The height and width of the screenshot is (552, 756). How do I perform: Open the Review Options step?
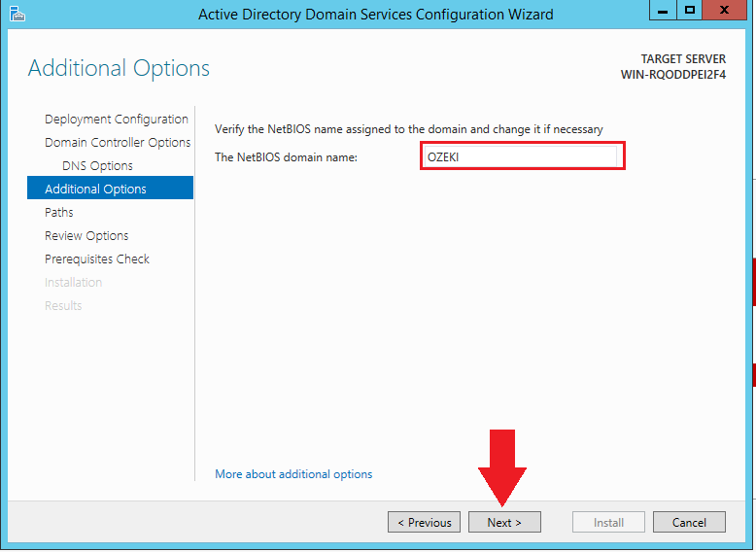click(86, 236)
